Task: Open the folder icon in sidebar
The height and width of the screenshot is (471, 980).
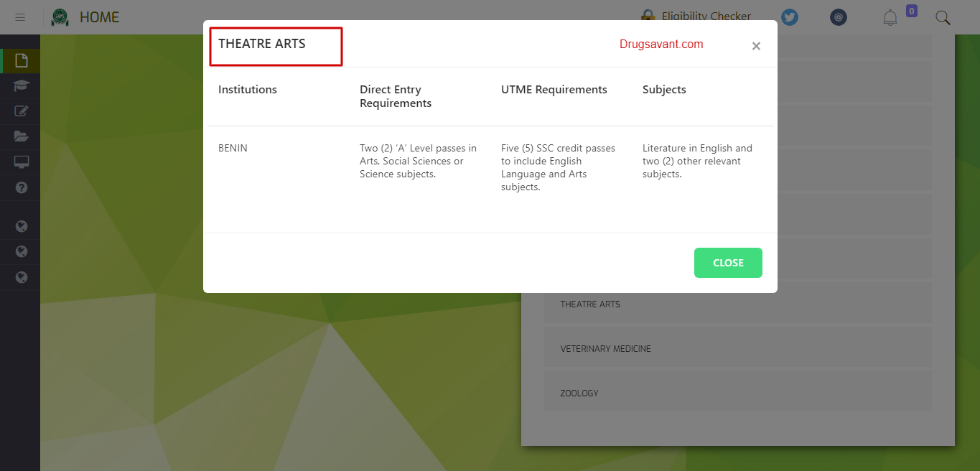Action: pyautogui.click(x=22, y=136)
